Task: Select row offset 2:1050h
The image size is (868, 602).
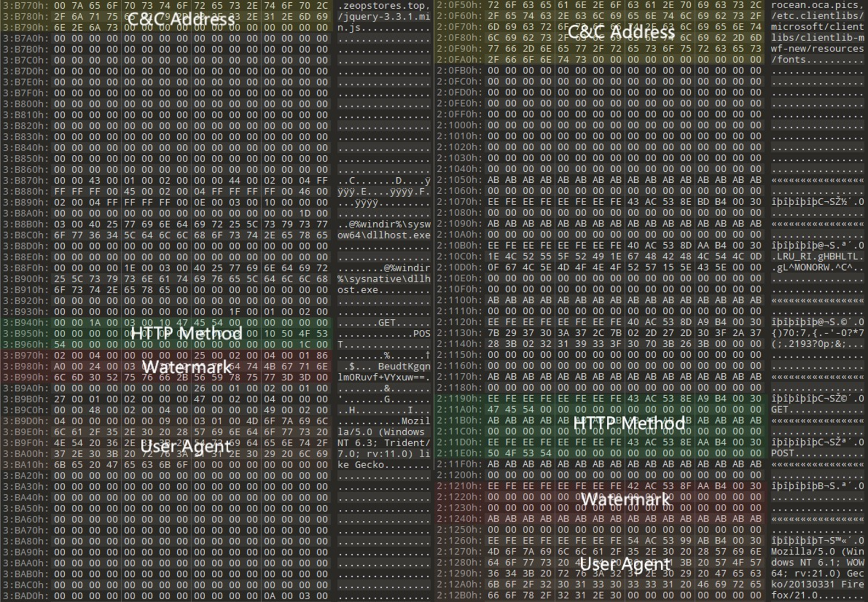Action: (x=459, y=180)
